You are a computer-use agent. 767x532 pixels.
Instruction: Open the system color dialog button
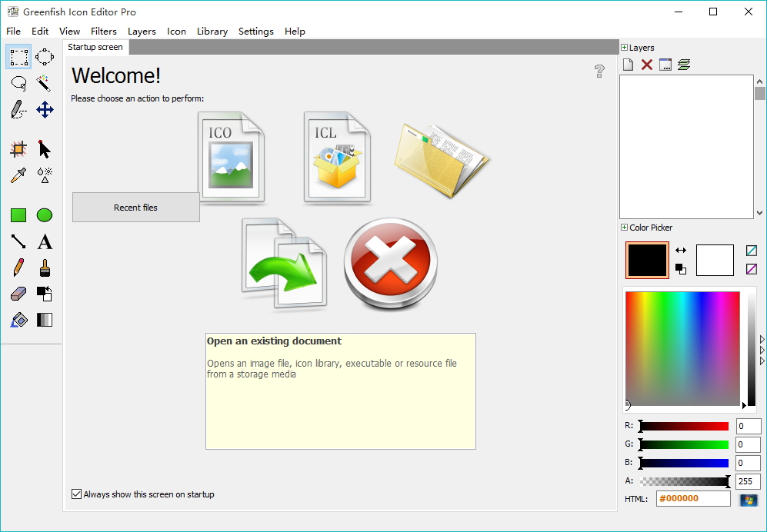tap(749, 500)
